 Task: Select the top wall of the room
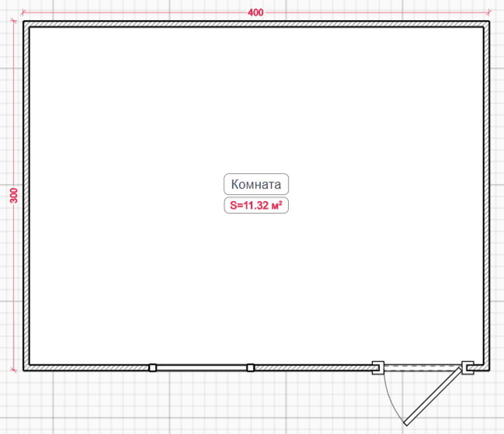256,24
